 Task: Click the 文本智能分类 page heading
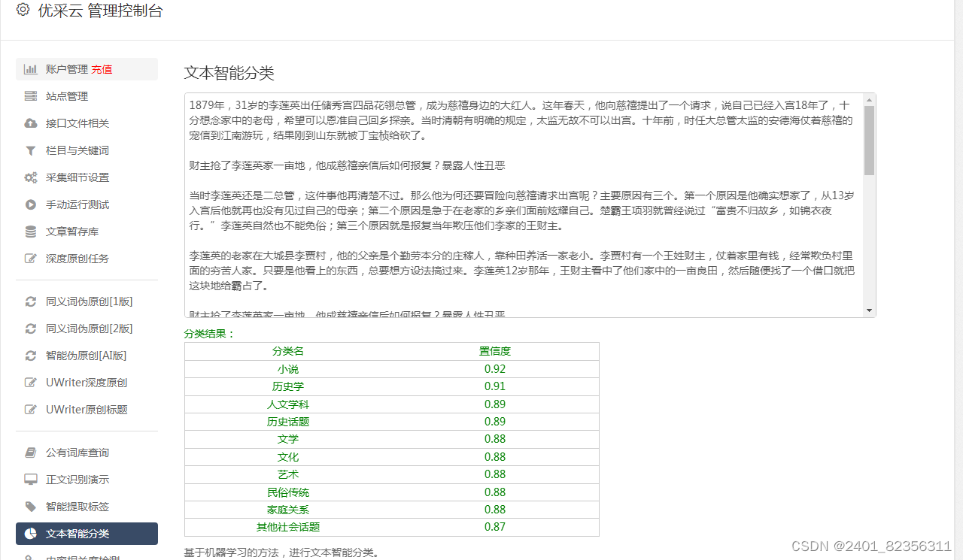(x=229, y=73)
